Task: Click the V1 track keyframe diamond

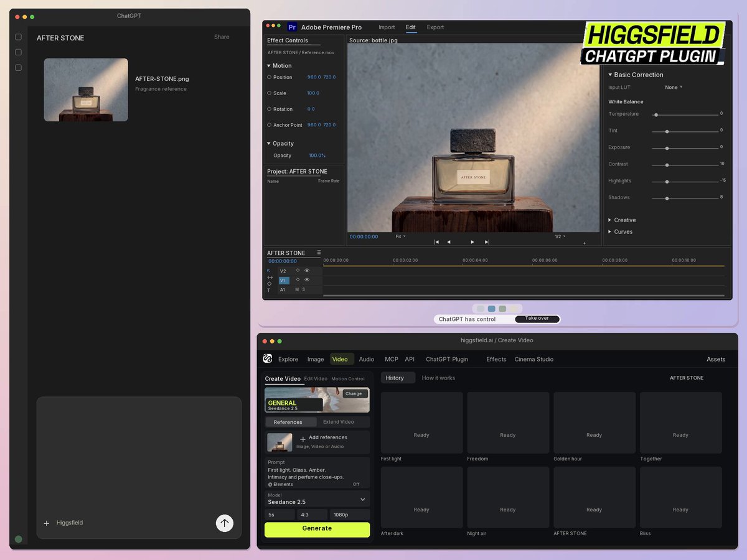Action: click(298, 280)
